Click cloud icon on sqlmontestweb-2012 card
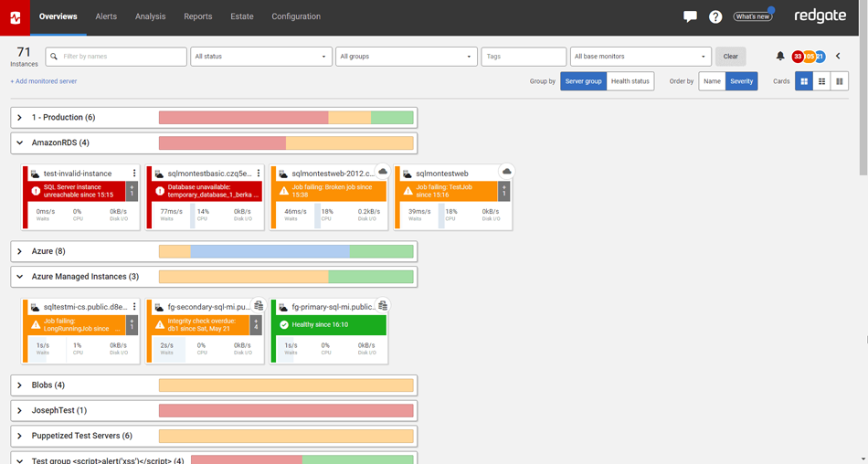The image size is (868, 464). point(383,172)
